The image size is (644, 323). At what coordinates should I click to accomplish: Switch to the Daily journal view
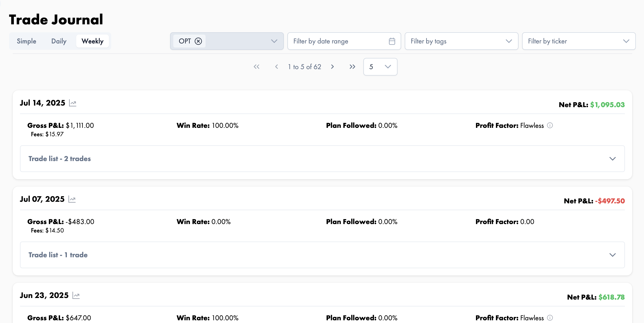click(x=59, y=41)
